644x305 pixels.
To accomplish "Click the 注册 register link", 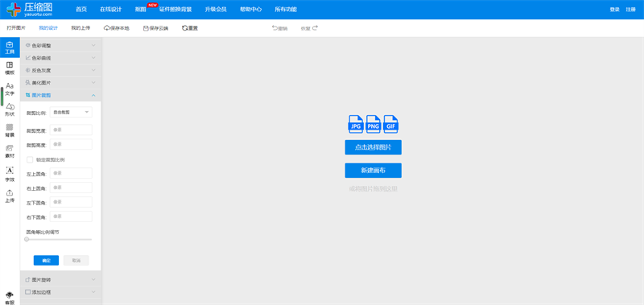I will click(630, 10).
